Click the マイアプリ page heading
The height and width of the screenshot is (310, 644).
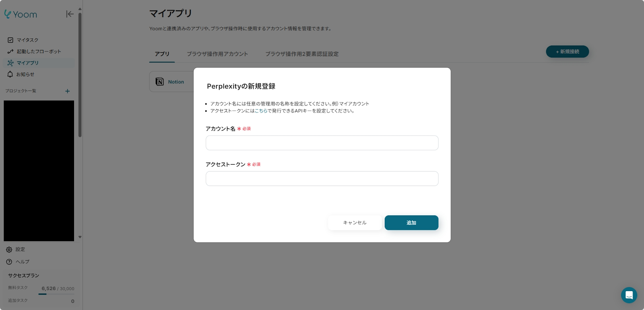click(171, 13)
